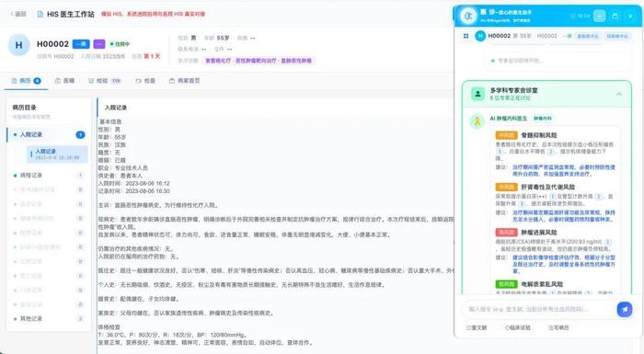Image resolution: width=644 pixels, height=354 pixels.
Task: Click the icon on the 检验 tab
Action: tap(91, 81)
